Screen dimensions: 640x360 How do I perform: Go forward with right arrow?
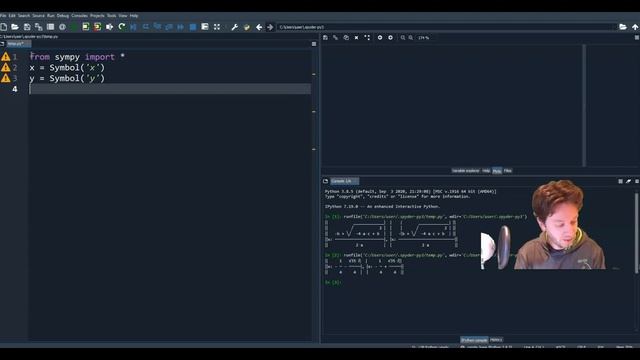pos(270,27)
